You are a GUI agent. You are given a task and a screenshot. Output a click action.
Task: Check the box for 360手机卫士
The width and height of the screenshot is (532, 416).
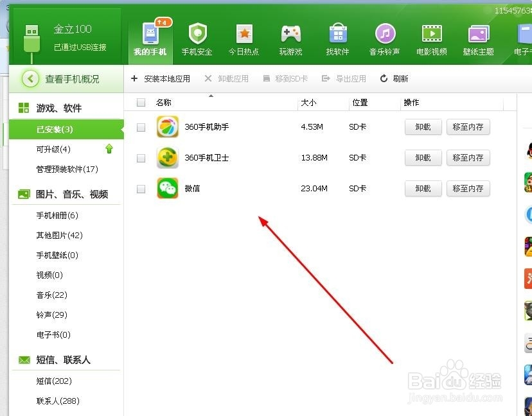pos(140,157)
